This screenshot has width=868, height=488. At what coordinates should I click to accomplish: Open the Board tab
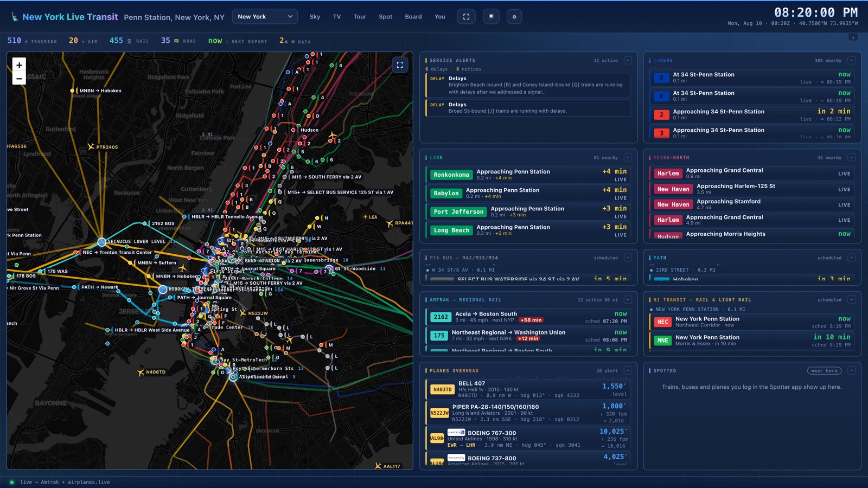point(413,17)
